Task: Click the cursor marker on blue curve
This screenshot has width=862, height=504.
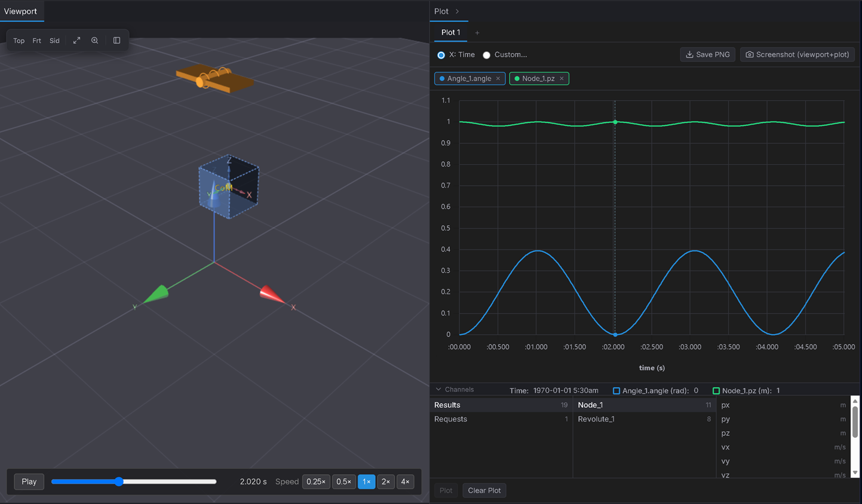Action: [x=615, y=334]
